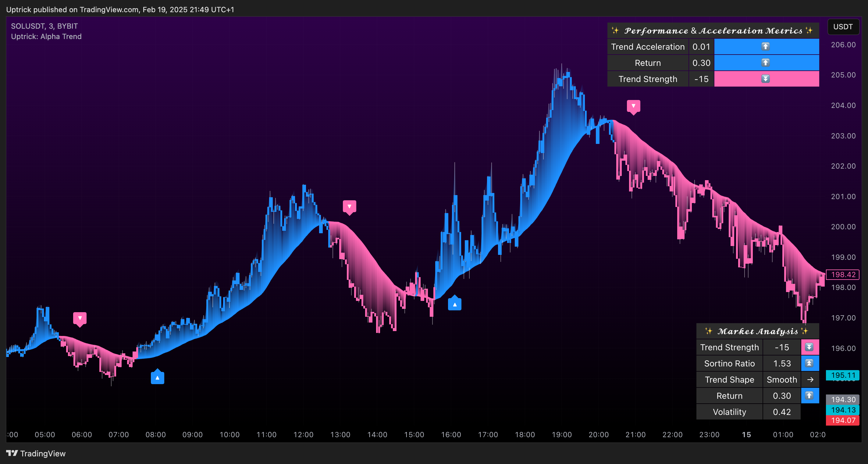The width and height of the screenshot is (868, 464).
Task: Click the blue buy marker near 16:00
Action: click(x=454, y=303)
